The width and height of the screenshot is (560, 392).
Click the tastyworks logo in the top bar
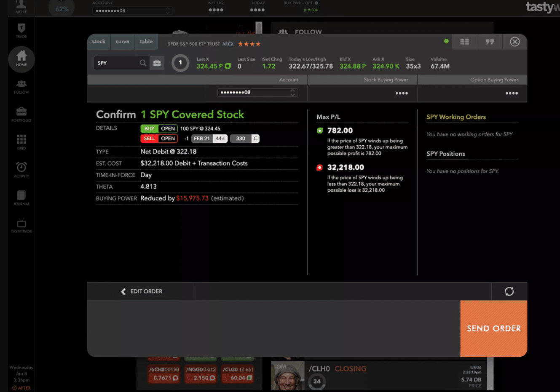pyautogui.click(x=543, y=7)
